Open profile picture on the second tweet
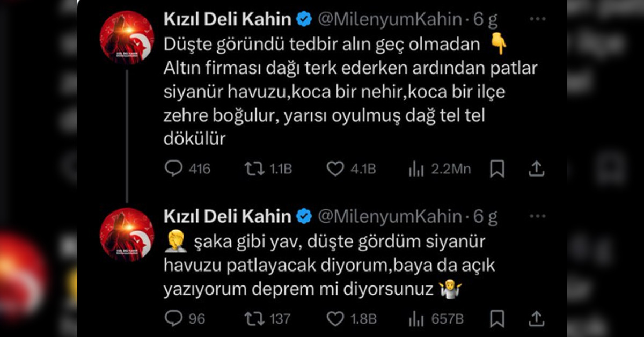 [x=127, y=235]
